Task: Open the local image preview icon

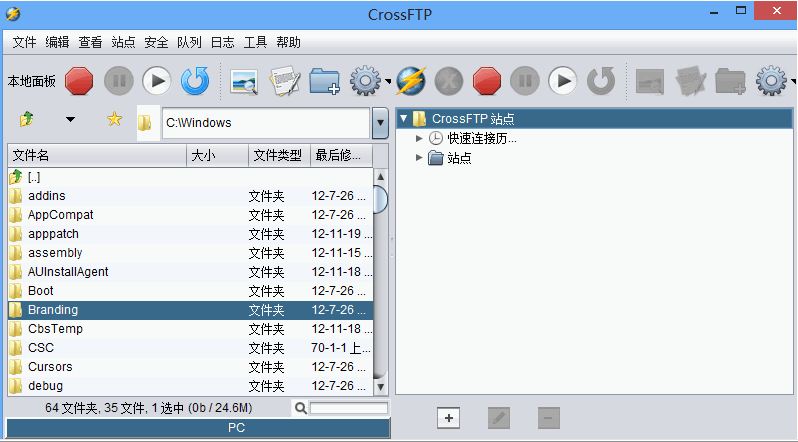Action: (x=244, y=81)
